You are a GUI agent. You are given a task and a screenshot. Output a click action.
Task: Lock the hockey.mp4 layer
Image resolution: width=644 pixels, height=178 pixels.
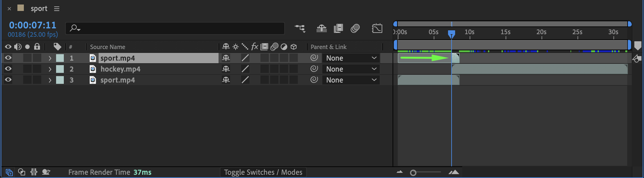[37, 69]
